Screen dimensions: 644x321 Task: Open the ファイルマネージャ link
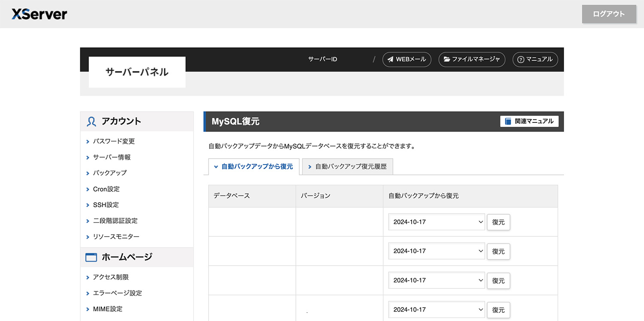tap(472, 59)
